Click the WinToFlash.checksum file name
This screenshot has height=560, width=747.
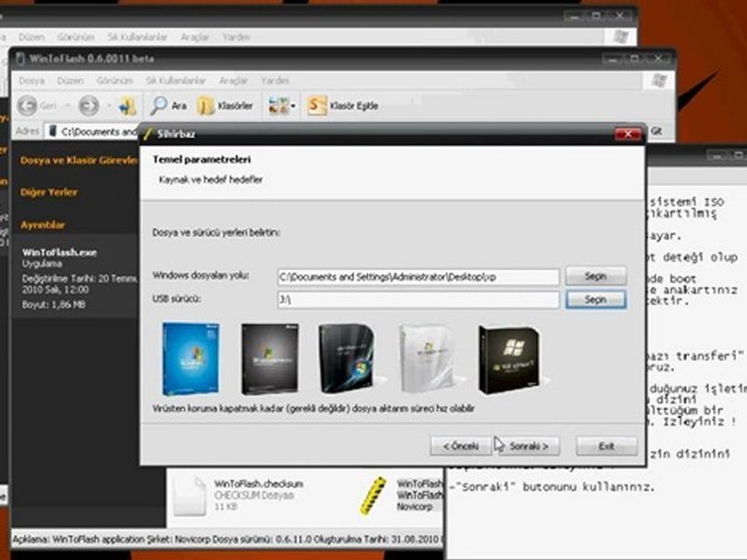[258, 484]
